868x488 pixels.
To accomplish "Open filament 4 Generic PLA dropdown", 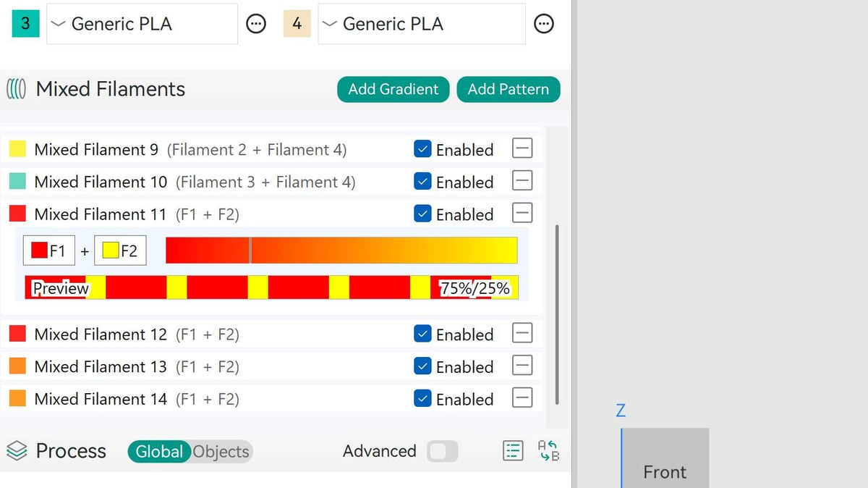I will [421, 24].
